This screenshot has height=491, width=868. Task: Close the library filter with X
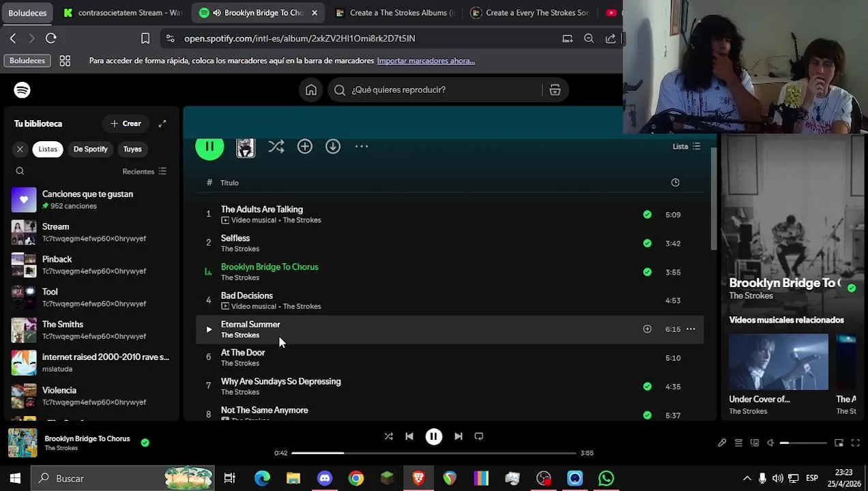click(x=20, y=149)
